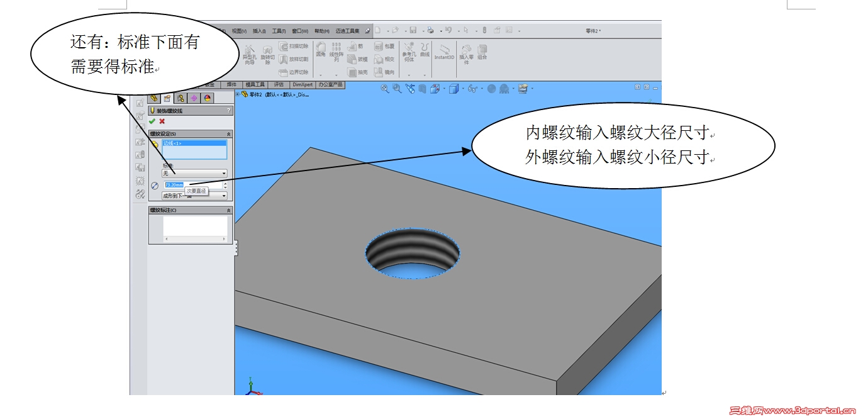Image resolution: width=868 pixels, height=419 pixels.
Task: Toggle the Instant3D tool
Action: (x=444, y=52)
